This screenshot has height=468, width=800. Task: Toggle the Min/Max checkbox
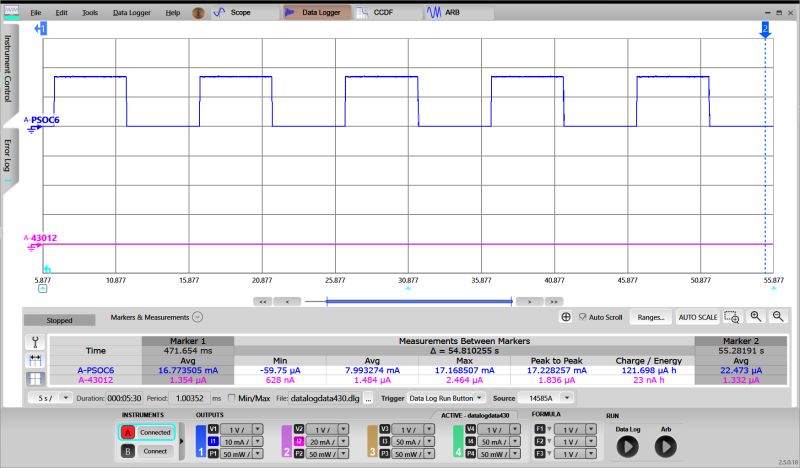coord(232,398)
